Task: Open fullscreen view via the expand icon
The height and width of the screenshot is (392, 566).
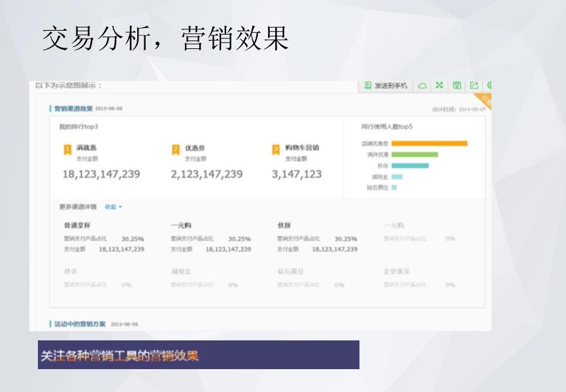Action: [439, 85]
